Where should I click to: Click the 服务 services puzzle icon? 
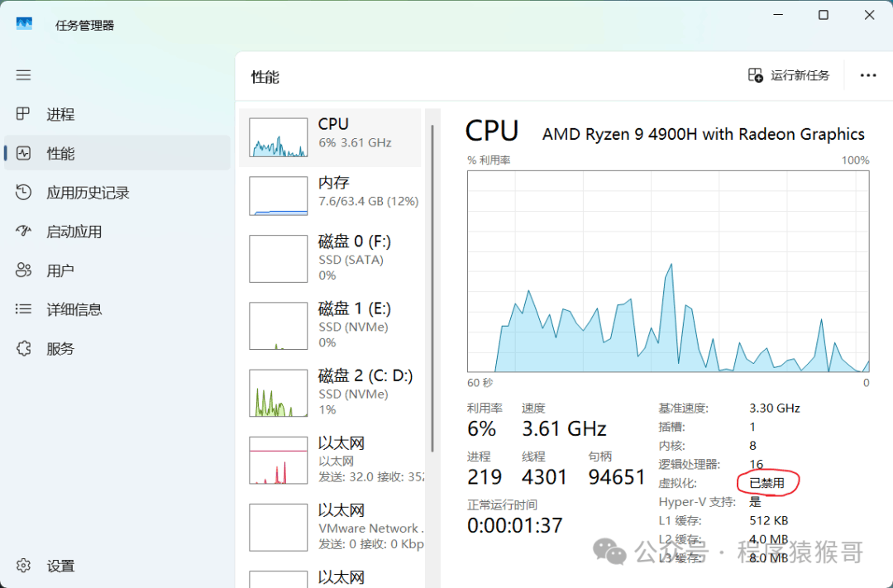point(23,349)
